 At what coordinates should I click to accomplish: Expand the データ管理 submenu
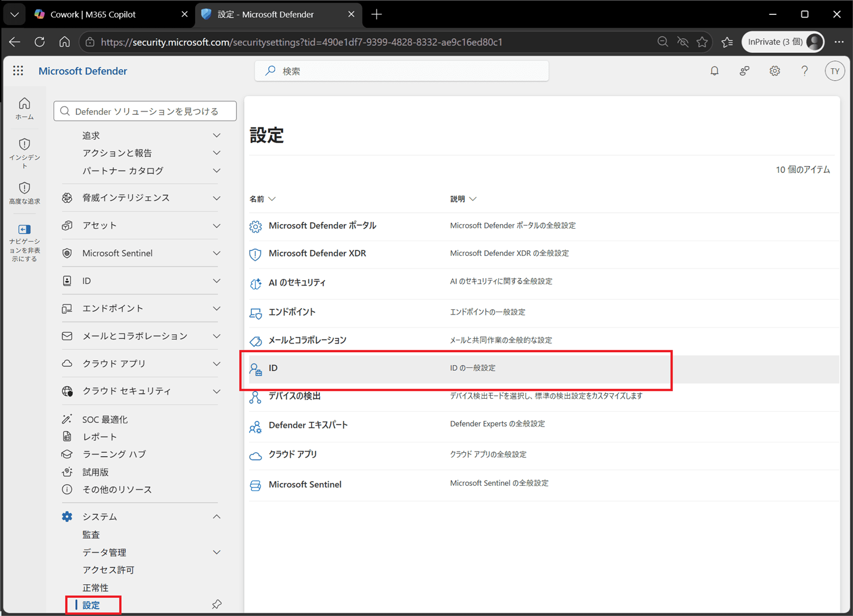216,552
